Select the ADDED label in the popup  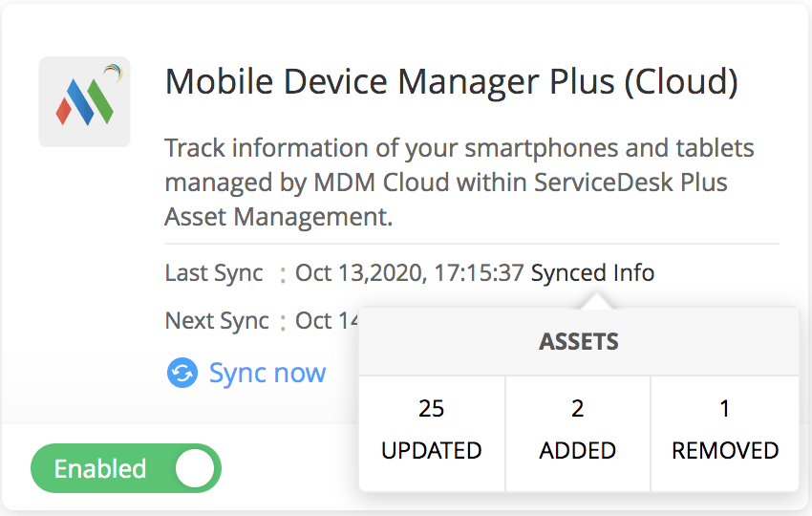point(577,450)
